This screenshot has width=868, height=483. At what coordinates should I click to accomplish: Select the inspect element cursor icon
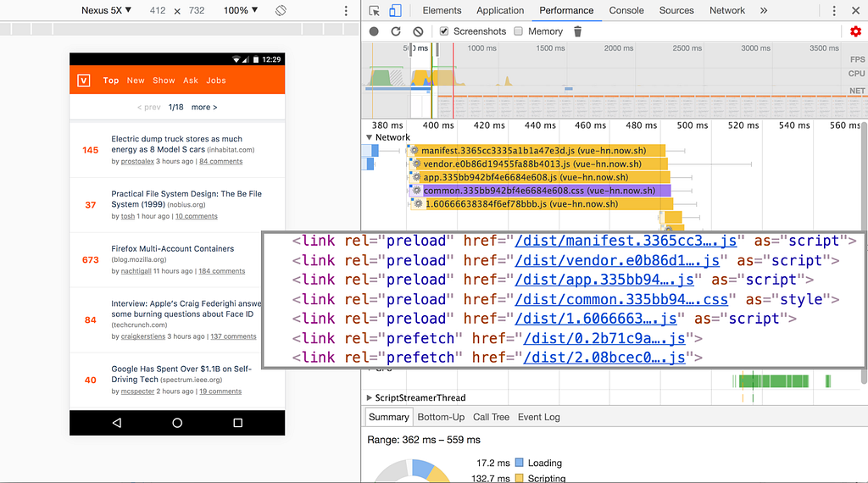pos(374,10)
